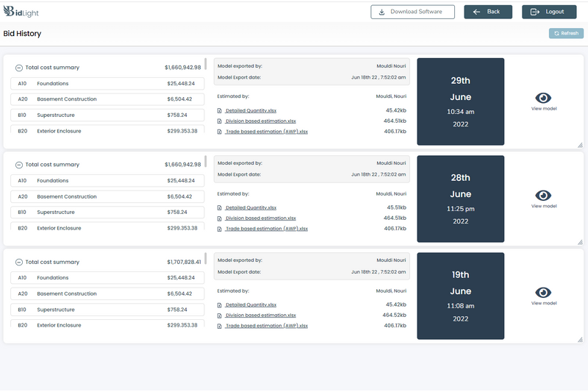Screen dimensions: 588x392
Task: Select A10 Foundations row in 29th June bid
Action: [x=107, y=84]
